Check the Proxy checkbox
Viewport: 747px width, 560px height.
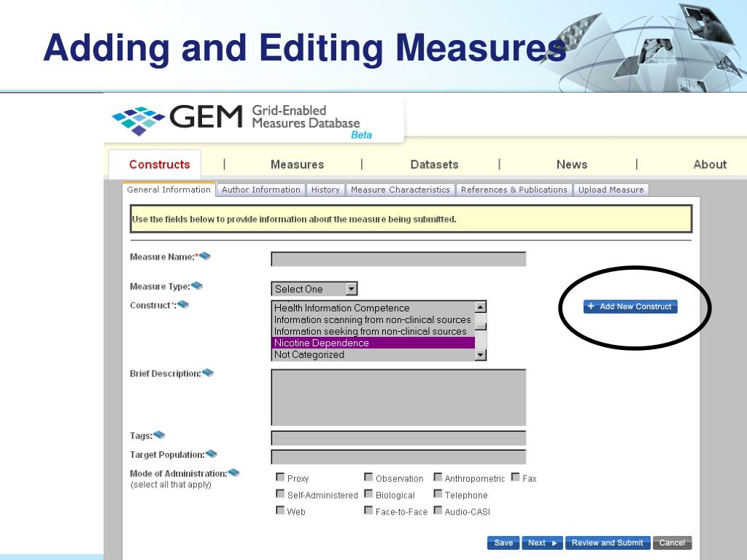point(280,477)
